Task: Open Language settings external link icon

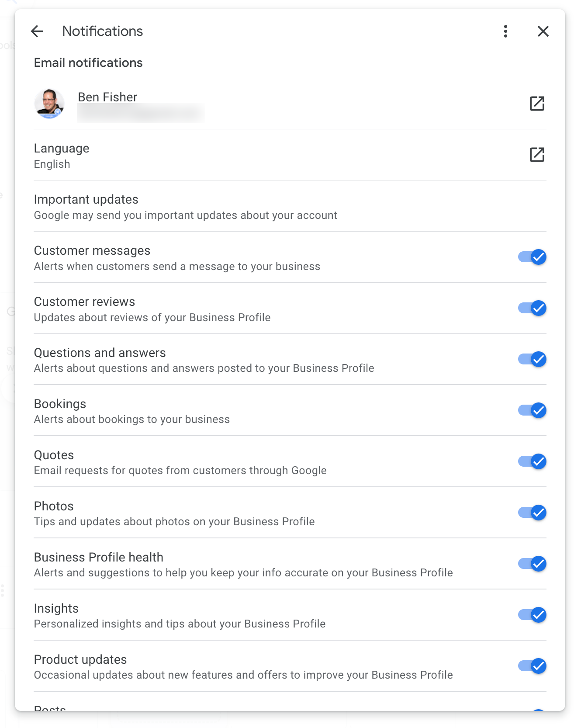Action: [x=537, y=155]
